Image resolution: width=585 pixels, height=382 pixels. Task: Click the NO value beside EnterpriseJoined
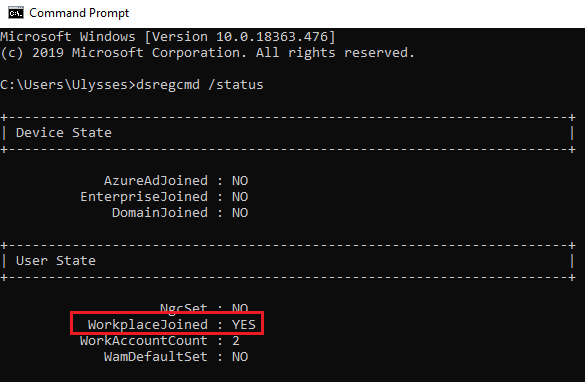240,197
